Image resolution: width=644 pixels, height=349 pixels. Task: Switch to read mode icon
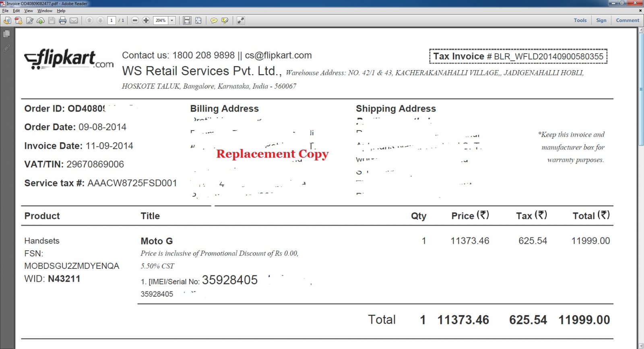(x=241, y=21)
